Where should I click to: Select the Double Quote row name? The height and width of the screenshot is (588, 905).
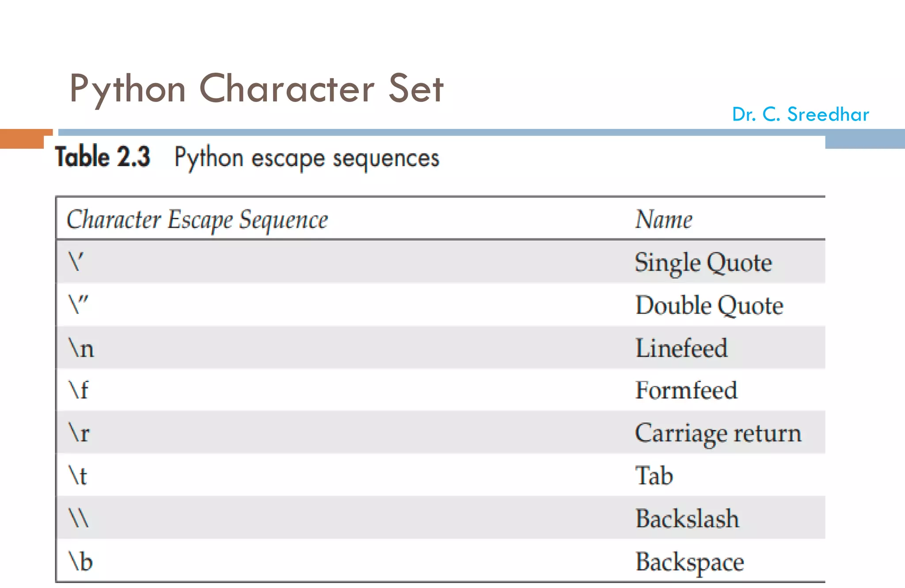pos(709,305)
